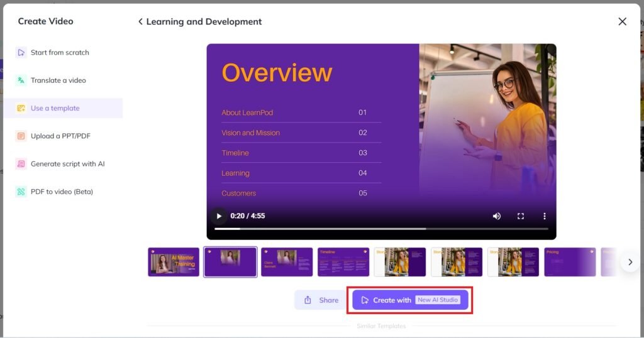Select Translate a video option
This screenshot has width=644, height=338.
(x=63, y=80)
